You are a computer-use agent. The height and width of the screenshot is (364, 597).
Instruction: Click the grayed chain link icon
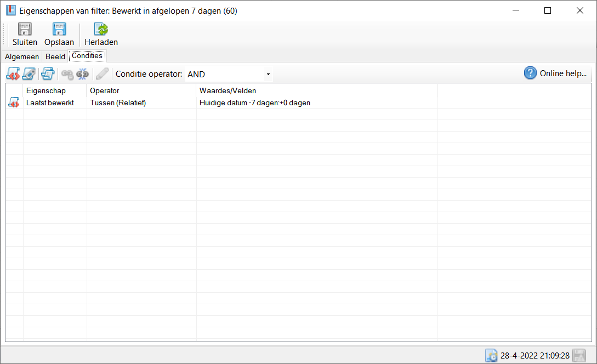(67, 73)
